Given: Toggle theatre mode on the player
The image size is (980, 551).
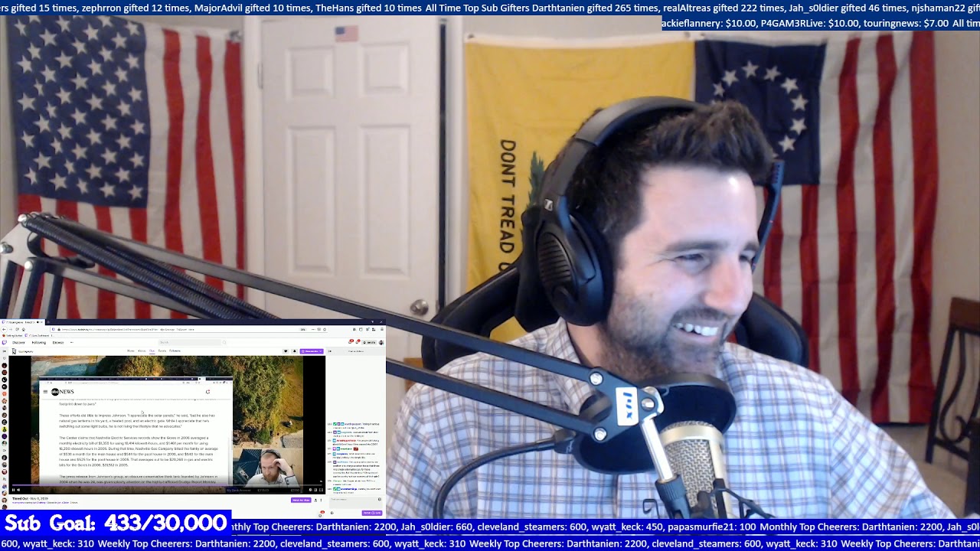Looking at the screenshot, I should click(x=315, y=490).
